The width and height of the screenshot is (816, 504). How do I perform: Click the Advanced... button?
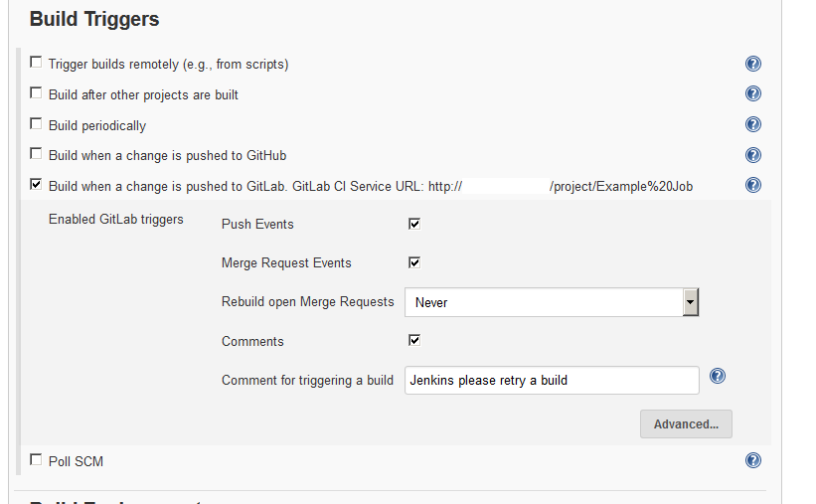686,423
